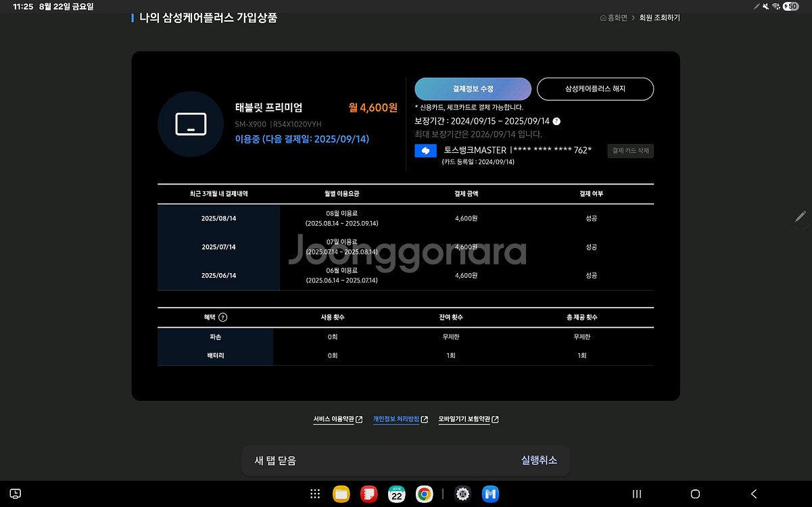Click the 결제정보 수정 button
The width and height of the screenshot is (812, 507).
coord(473,89)
